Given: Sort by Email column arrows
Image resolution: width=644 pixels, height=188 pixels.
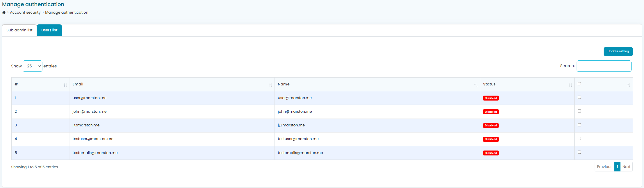Looking at the screenshot, I should (270, 85).
